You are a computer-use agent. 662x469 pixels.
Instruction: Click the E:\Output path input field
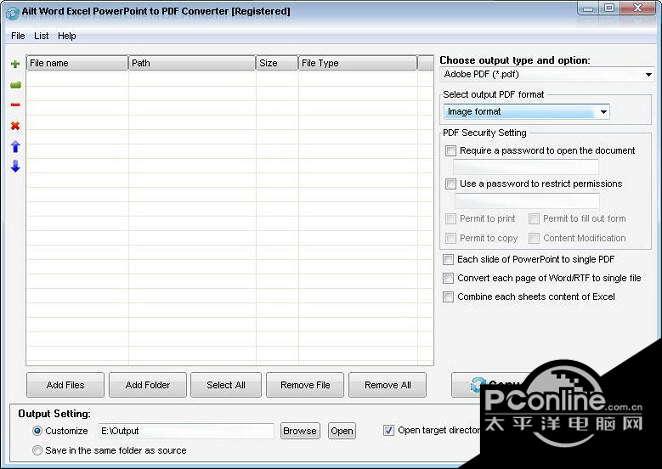coord(186,431)
